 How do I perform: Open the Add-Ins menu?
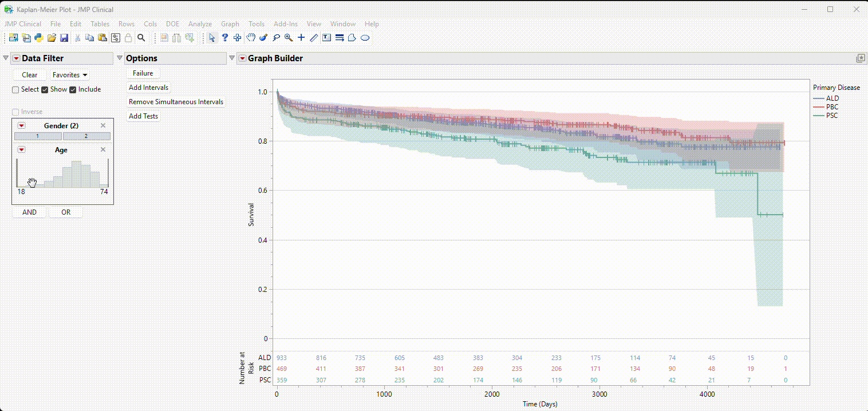(285, 24)
